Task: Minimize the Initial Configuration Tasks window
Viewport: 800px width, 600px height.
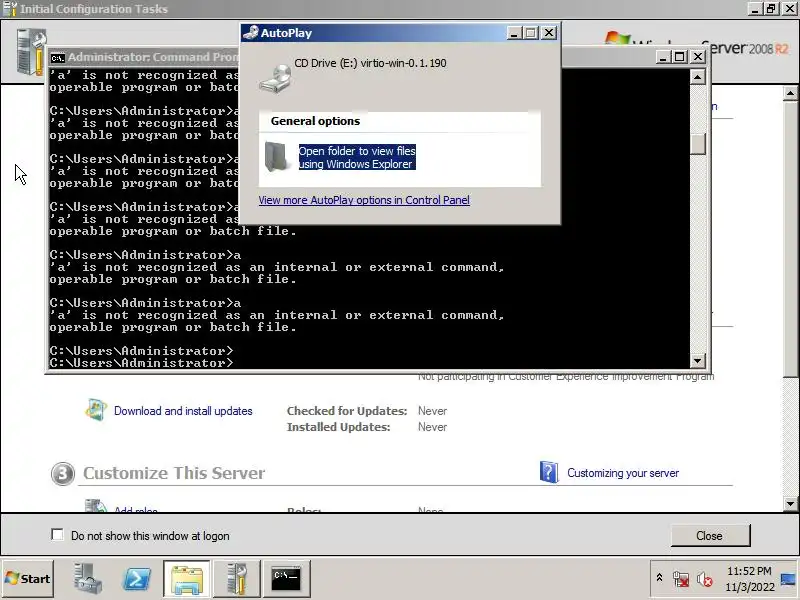Action: coord(755,9)
